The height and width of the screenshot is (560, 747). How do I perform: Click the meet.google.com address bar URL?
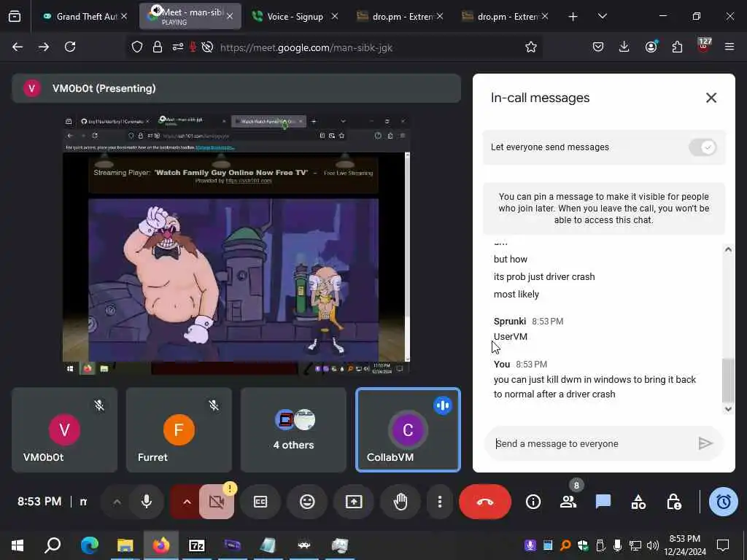[x=306, y=47]
